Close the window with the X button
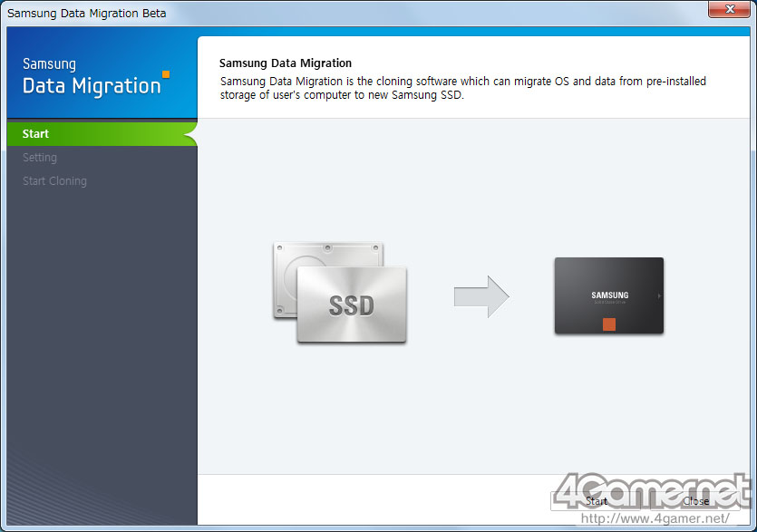The height and width of the screenshot is (532, 757). [730, 9]
